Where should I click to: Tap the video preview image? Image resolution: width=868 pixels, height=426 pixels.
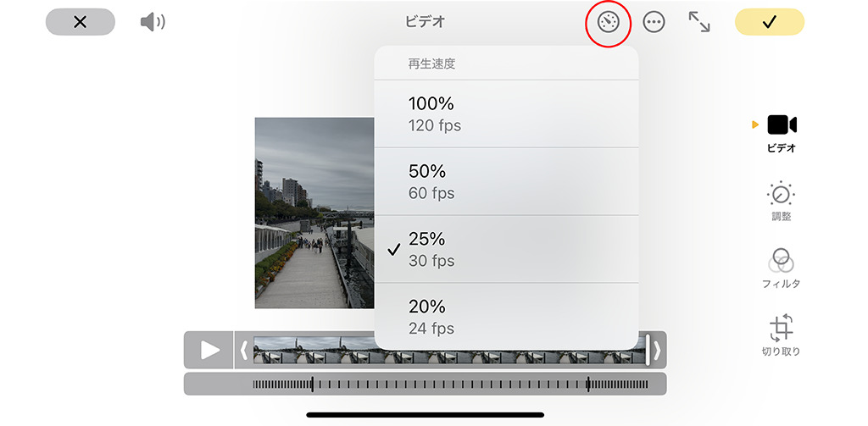tap(314, 213)
